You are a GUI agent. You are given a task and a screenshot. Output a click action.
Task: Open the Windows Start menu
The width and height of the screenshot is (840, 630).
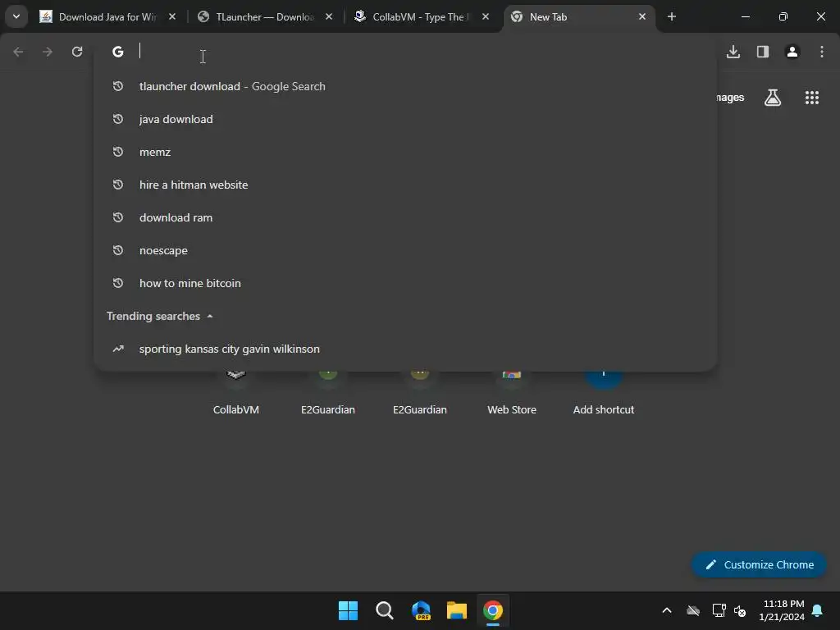click(348, 610)
